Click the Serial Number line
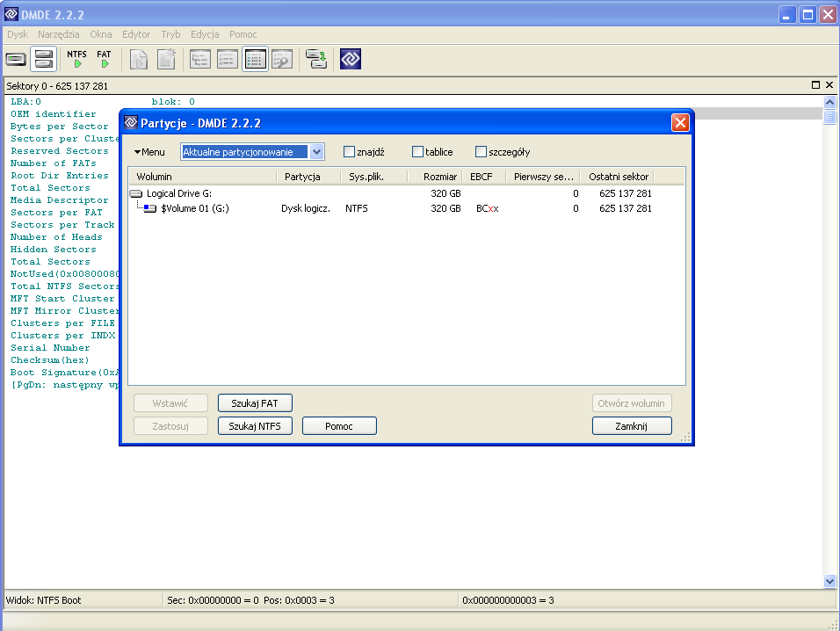The width and height of the screenshot is (840, 631). (50, 348)
